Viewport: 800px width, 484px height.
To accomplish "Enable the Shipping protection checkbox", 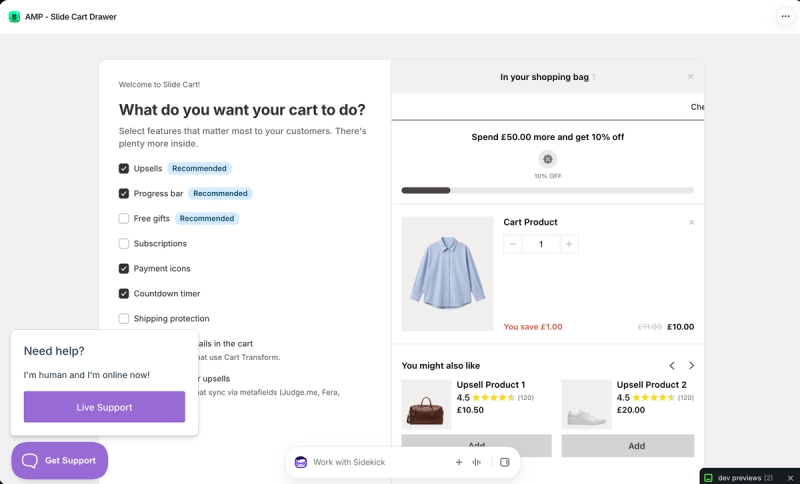I will 123,318.
